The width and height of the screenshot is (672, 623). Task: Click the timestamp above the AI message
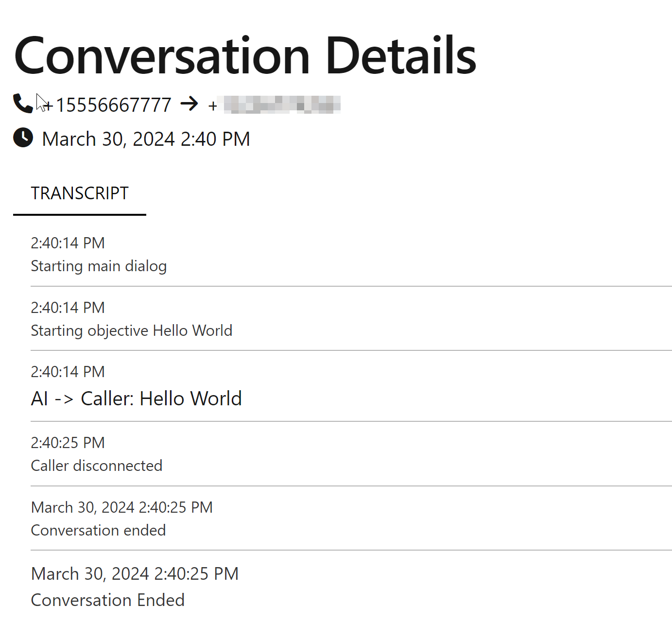pos(68,372)
